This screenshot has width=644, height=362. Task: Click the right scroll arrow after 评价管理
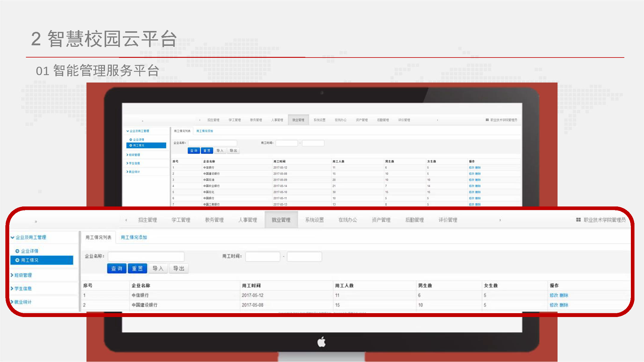(x=500, y=220)
